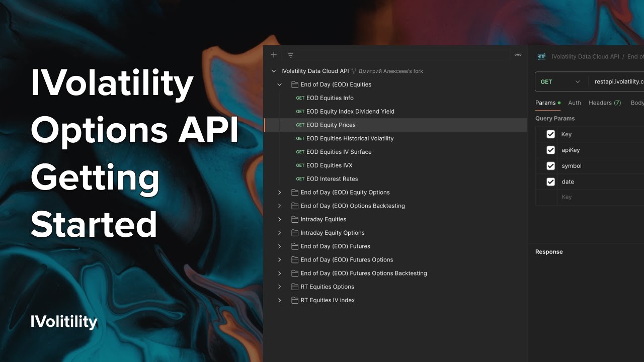
Task: Click the folder icon of End of Day (EOD) Equities
Action: (295, 84)
